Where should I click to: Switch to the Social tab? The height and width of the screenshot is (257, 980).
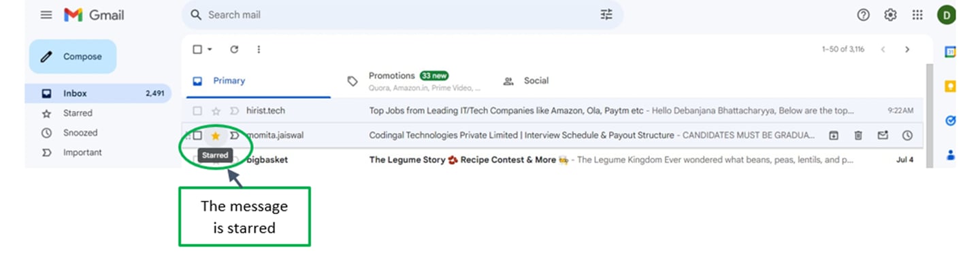click(526, 80)
